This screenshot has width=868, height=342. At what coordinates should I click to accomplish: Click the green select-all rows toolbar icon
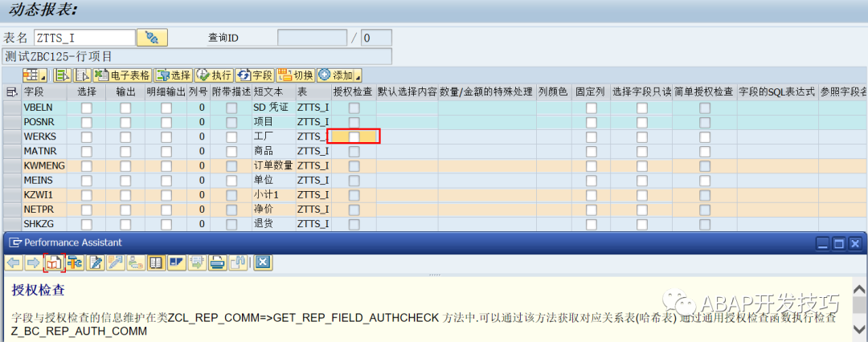(63, 75)
